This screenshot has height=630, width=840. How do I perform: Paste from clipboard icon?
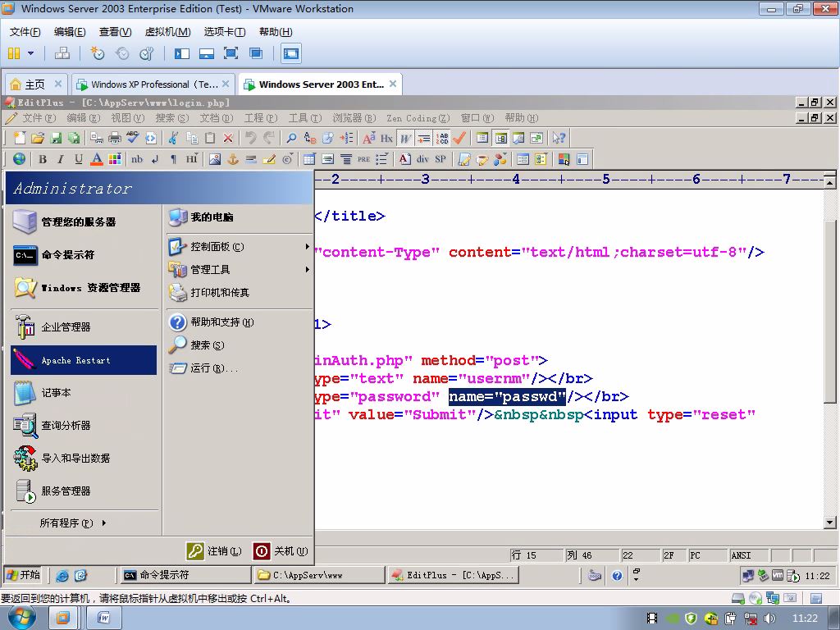210,138
